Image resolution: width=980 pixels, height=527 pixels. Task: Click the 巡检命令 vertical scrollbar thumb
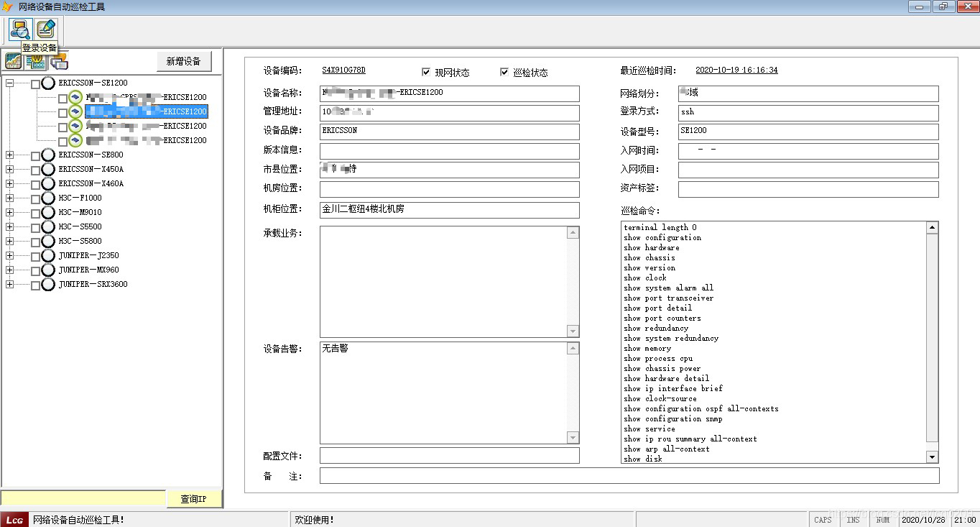click(932, 338)
